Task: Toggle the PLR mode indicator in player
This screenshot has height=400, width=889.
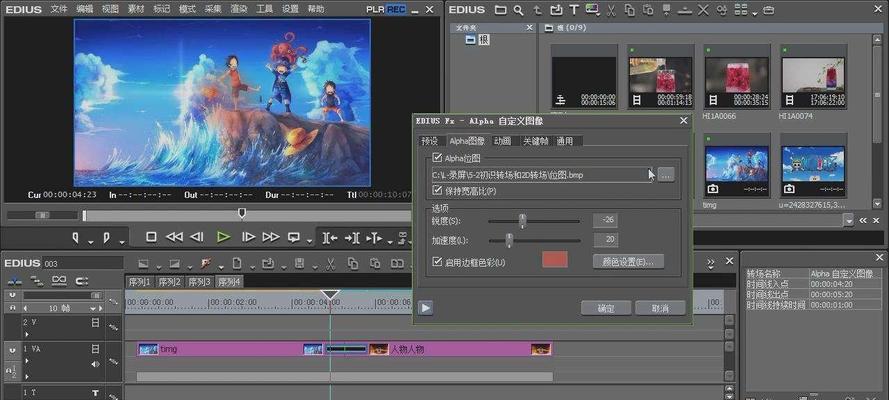Action: [x=376, y=9]
